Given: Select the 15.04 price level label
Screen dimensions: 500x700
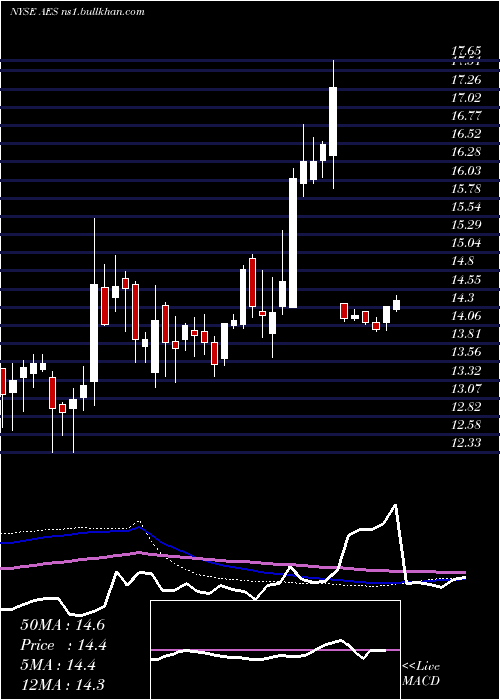Looking at the screenshot, I should [x=467, y=243].
